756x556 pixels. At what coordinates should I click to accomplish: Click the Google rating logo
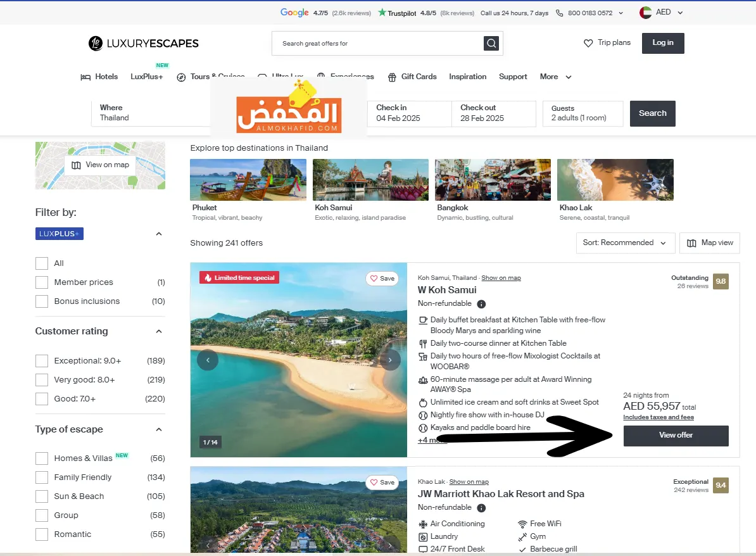pyautogui.click(x=294, y=13)
